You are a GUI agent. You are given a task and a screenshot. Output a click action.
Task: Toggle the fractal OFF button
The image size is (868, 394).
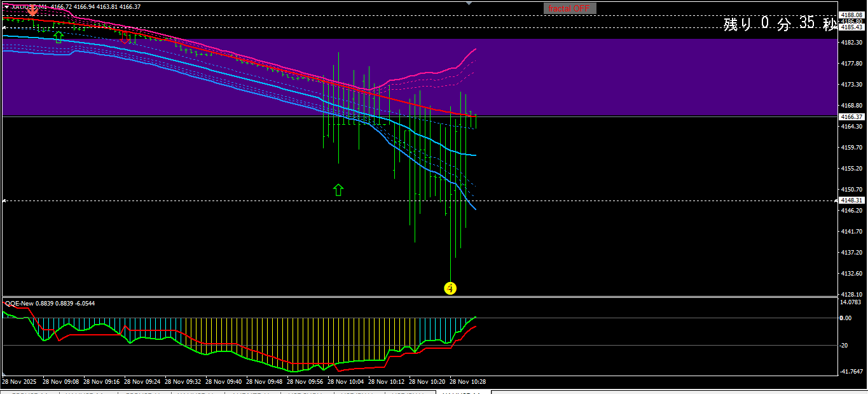coord(570,8)
